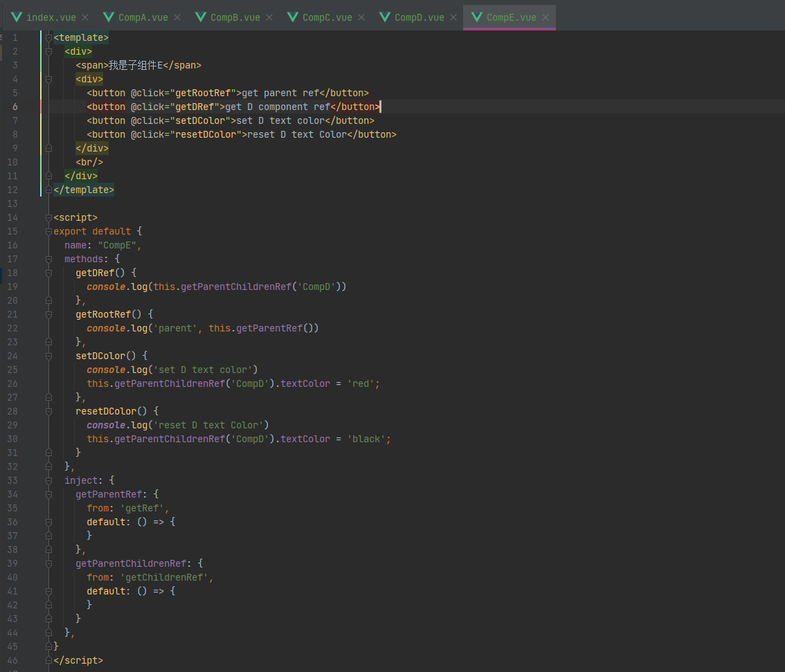Click the 'reset D text Color' text on line 8

click(x=297, y=134)
